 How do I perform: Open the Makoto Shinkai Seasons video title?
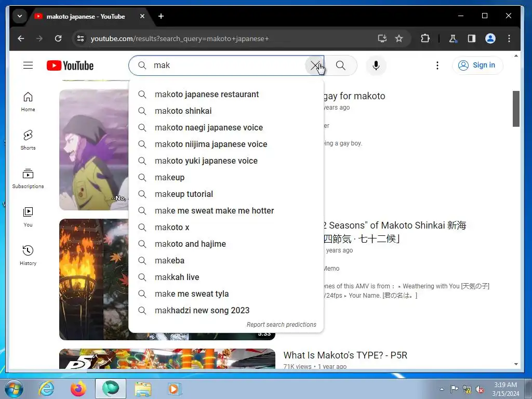[395, 232]
